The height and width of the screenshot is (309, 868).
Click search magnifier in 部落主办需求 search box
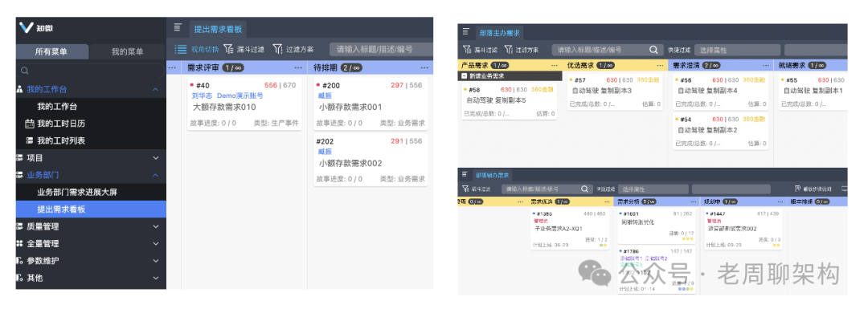[653, 50]
